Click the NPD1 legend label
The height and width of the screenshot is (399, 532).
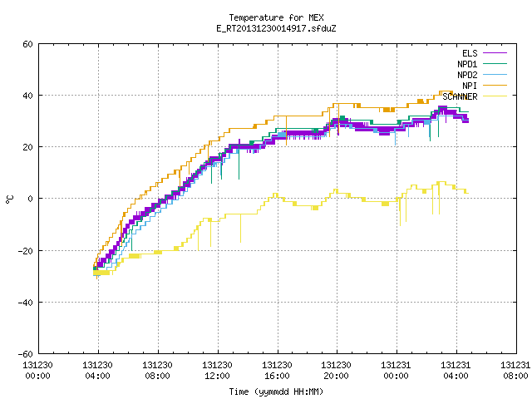467,64
